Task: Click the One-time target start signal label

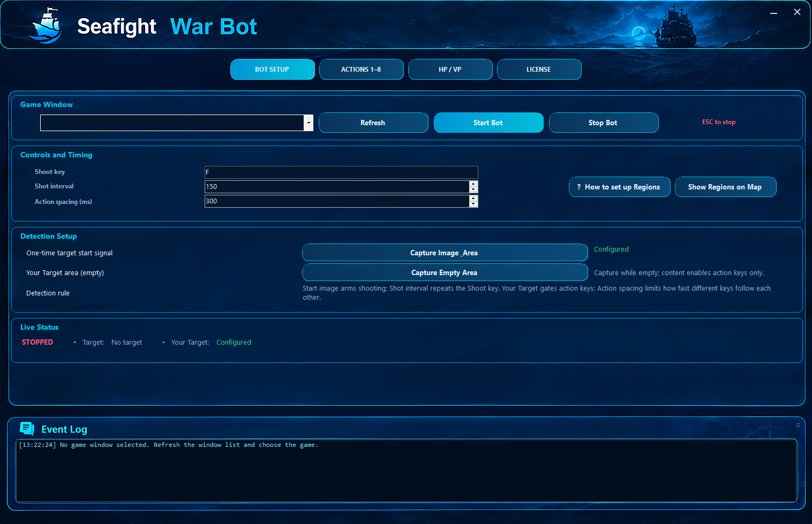Action: 70,253
